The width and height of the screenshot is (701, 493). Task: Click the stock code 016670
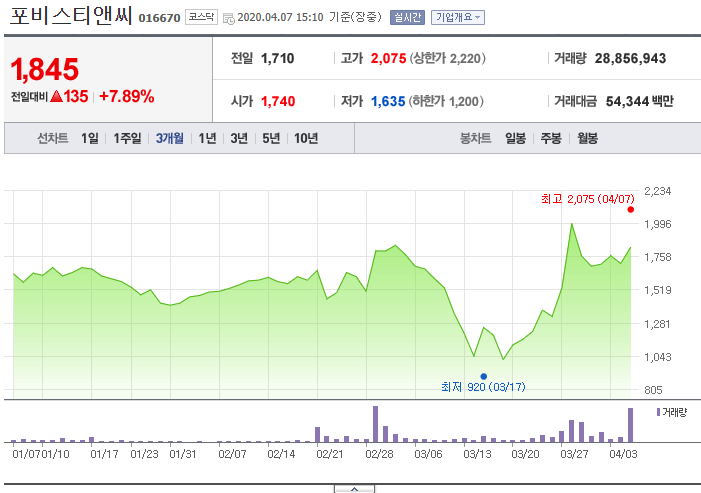click(159, 18)
